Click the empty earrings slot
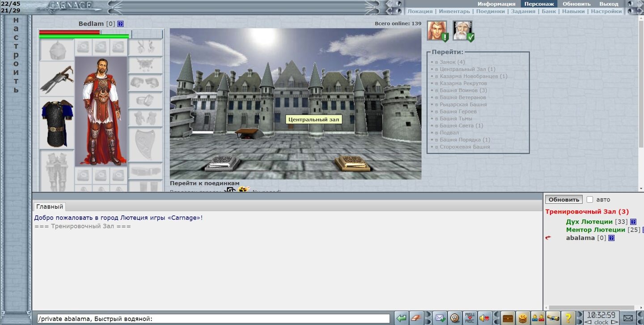This screenshot has width=644, height=325. pyautogui.click(x=145, y=47)
